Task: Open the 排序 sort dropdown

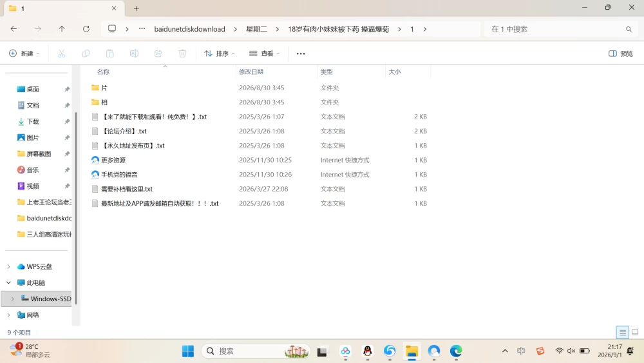Action: click(x=220, y=54)
